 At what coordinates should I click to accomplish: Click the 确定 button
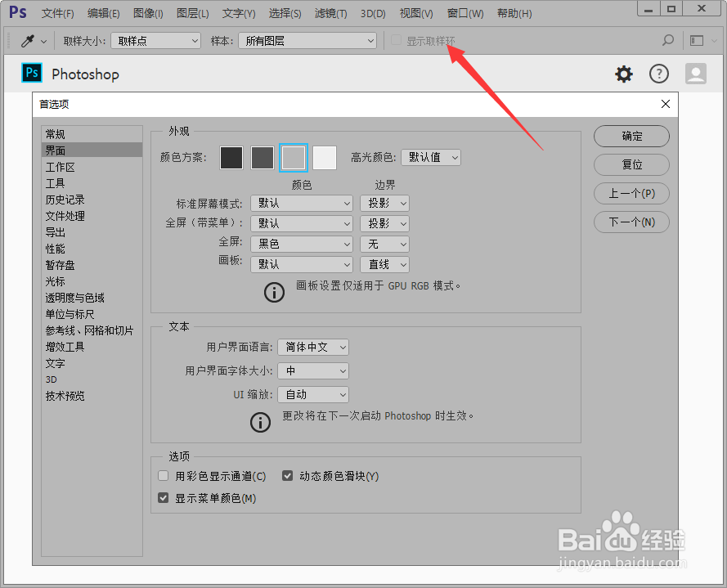631,137
